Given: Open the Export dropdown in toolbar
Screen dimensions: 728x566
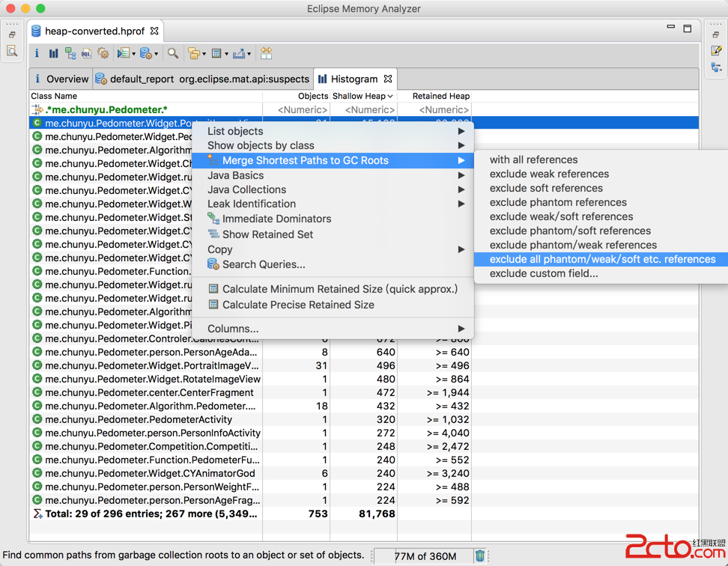Looking at the screenshot, I should (249, 54).
